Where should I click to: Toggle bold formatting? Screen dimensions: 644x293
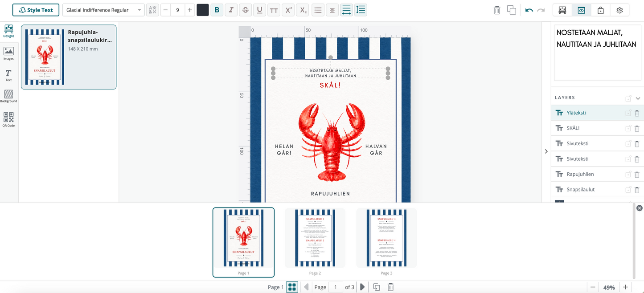click(x=217, y=10)
